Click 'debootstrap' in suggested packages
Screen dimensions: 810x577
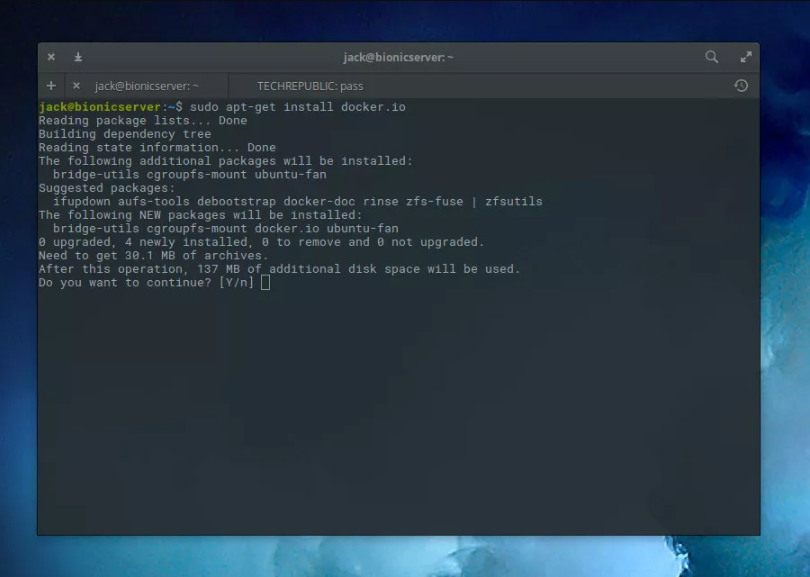(237, 201)
